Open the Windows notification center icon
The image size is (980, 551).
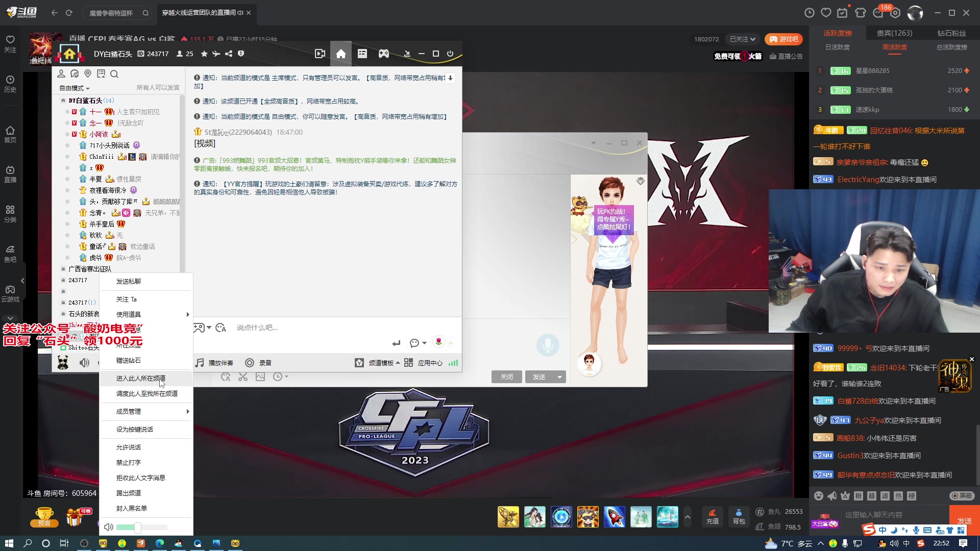pos(963,543)
